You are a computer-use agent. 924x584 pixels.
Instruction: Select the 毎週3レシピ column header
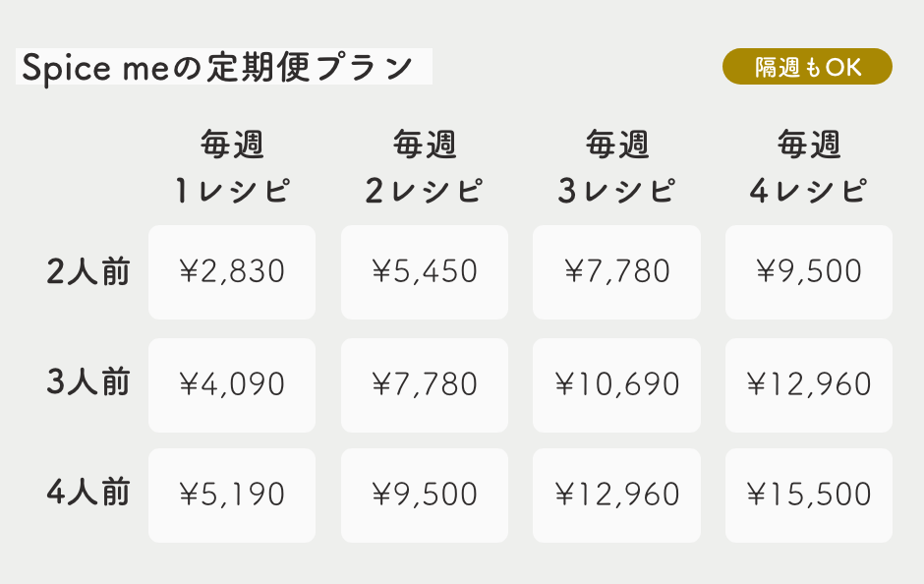616,167
